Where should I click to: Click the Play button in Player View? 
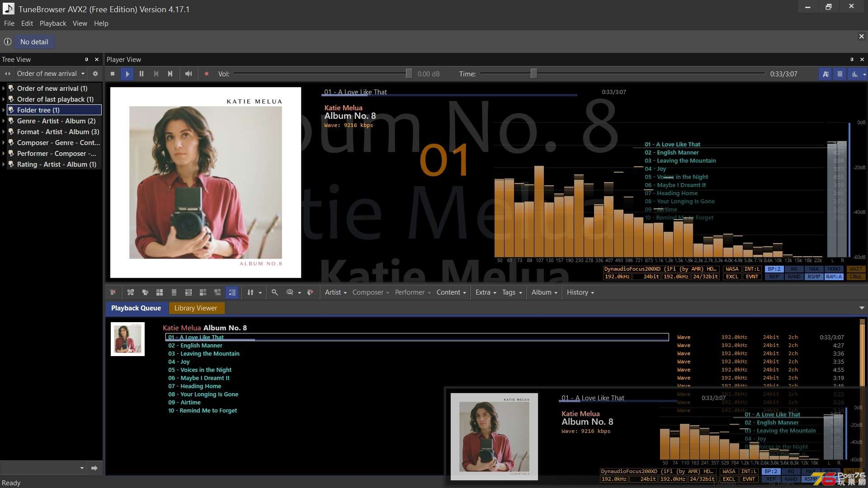[127, 74]
